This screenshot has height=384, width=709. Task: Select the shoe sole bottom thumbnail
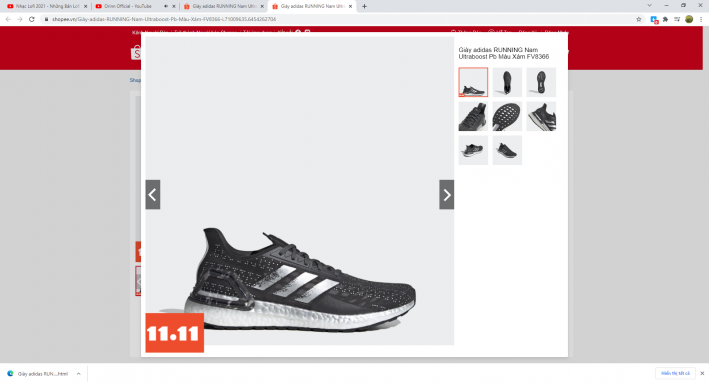pos(507,116)
